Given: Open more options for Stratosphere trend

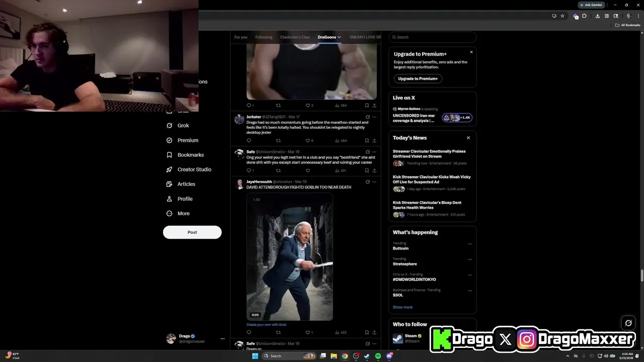Looking at the screenshot, I should 470,259.
